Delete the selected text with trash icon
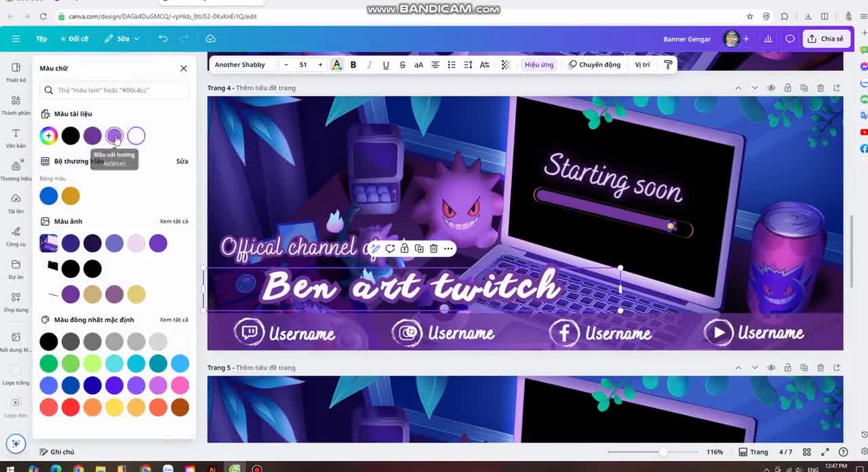This screenshot has width=868, height=472. tap(433, 249)
